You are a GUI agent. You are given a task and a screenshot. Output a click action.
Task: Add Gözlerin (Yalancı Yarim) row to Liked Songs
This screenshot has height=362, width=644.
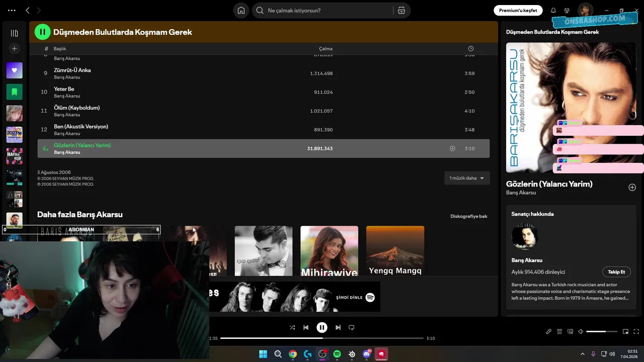point(452,148)
